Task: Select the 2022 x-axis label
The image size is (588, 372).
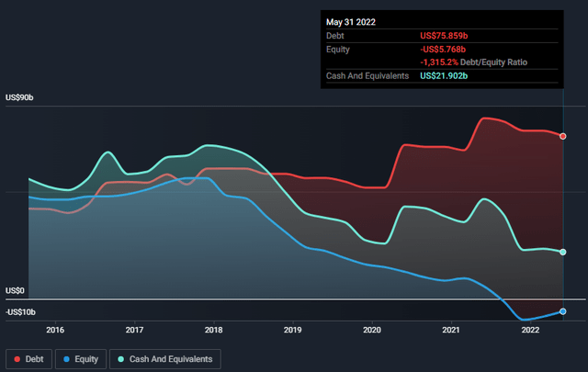Action: 530,329
